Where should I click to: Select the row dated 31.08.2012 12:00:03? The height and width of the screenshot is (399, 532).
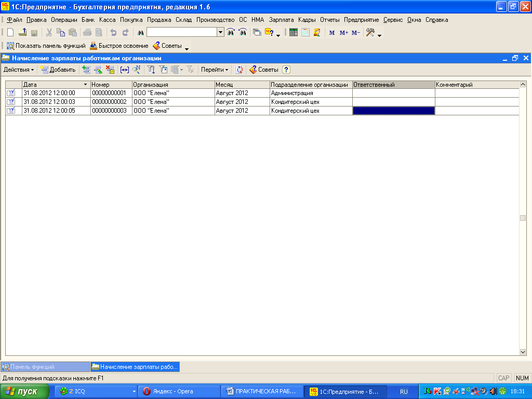262,102
